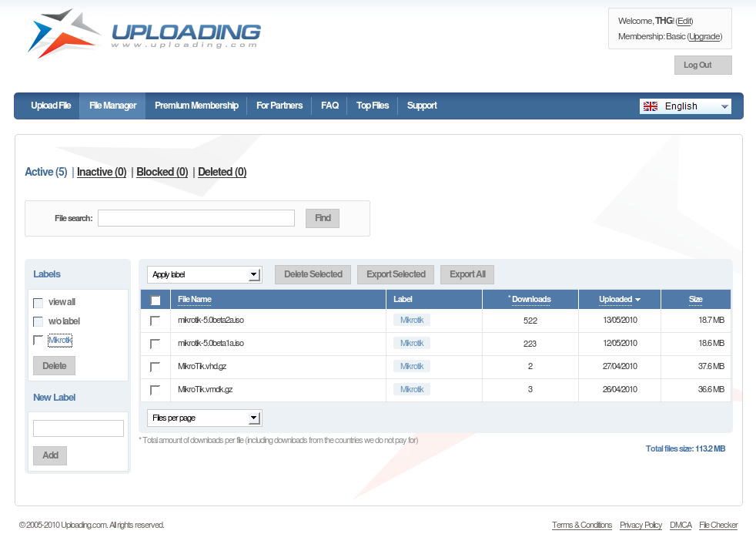Toggle the 'view all' label checkbox

click(38, 303)
